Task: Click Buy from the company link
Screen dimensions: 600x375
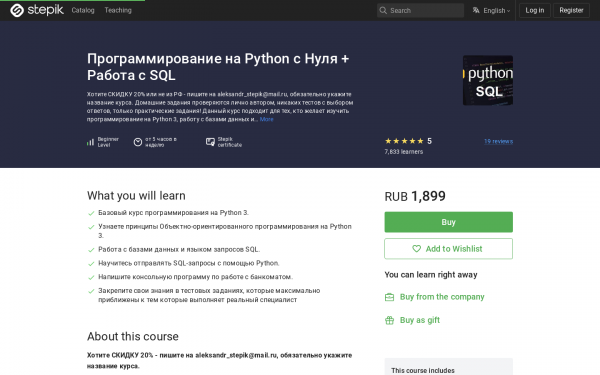Action: pyautogui.click(x=442, y=297)
